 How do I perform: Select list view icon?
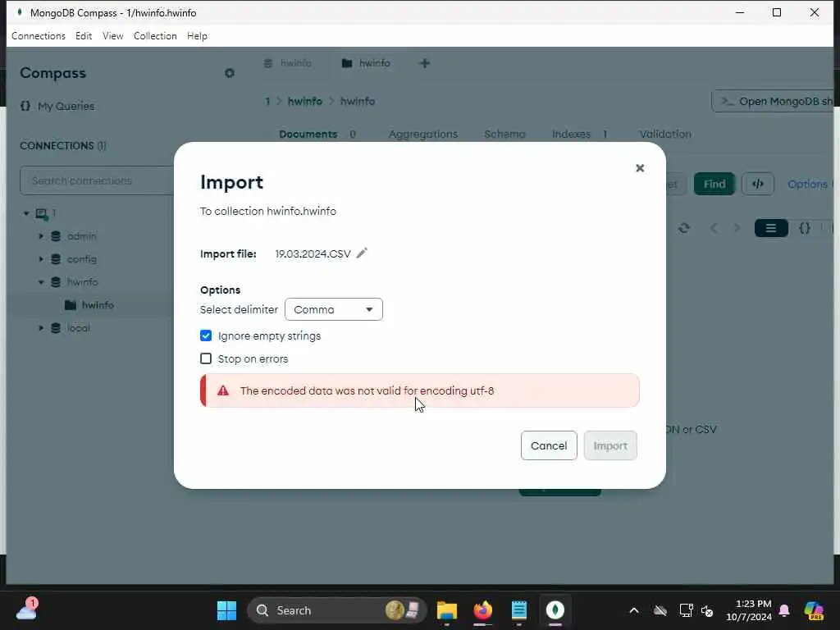pyautogui.click(x=771, y=228)
